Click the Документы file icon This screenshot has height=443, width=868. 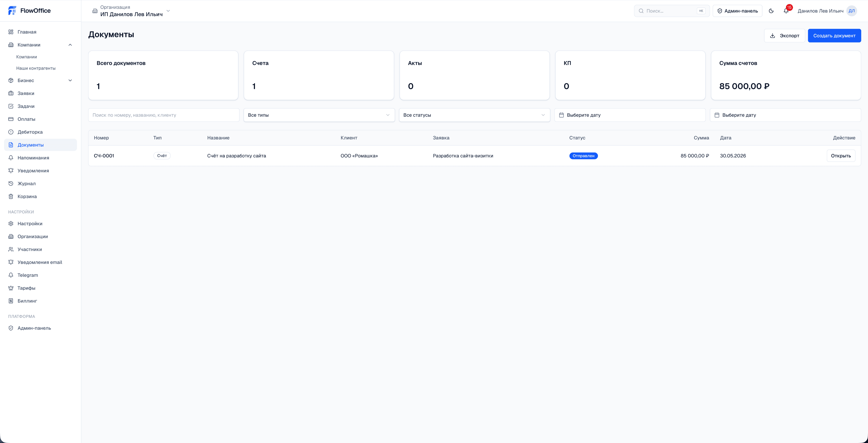coord(11,145)
